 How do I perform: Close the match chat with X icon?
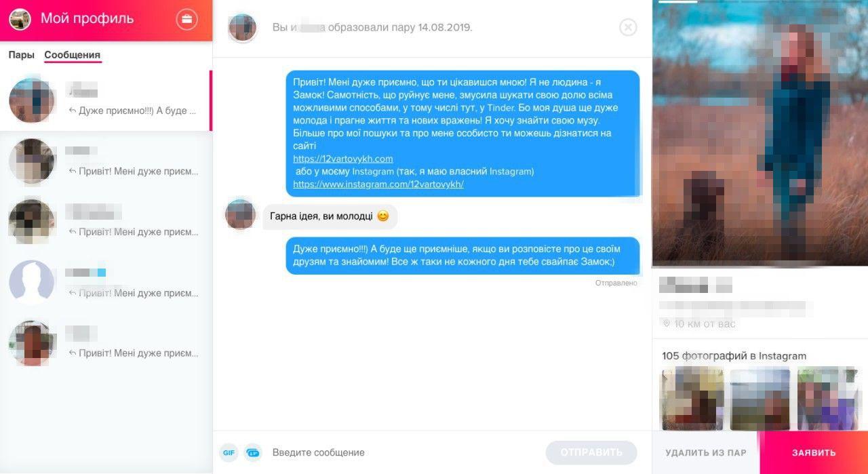[628, 27]
